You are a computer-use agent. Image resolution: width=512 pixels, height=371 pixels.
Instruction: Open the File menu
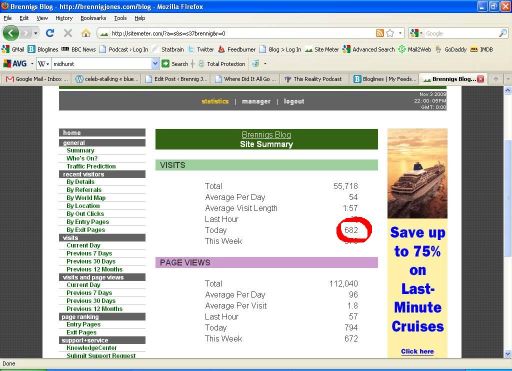pyautogui.click(x=7, y=18)
